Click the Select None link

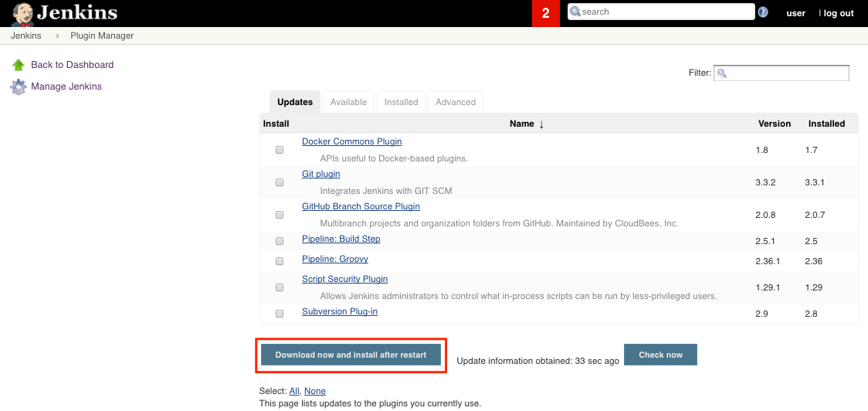pos(315,391)
